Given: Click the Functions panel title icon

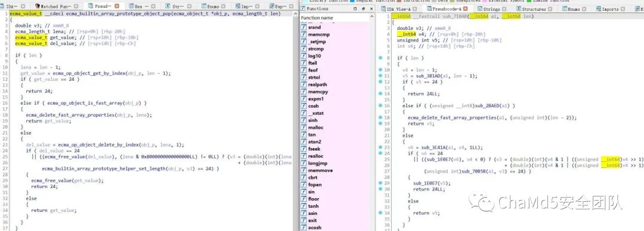Looking at the screenshot, I should pyautogui.click(x=303, y=8).
